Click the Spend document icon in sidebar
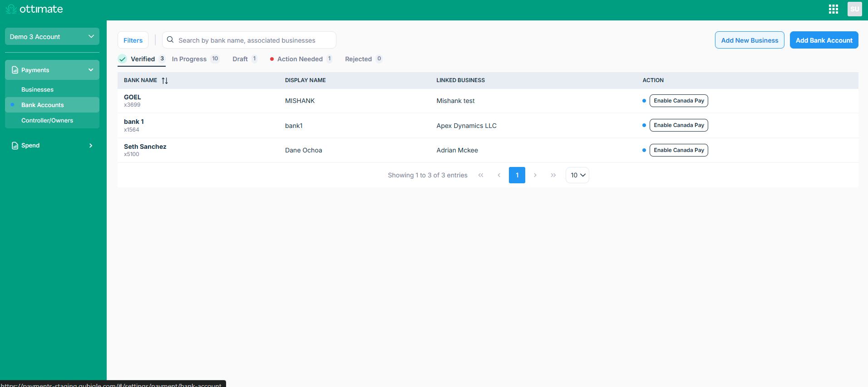Viewport: 868px width, 387px height. [x=15, y=146]
